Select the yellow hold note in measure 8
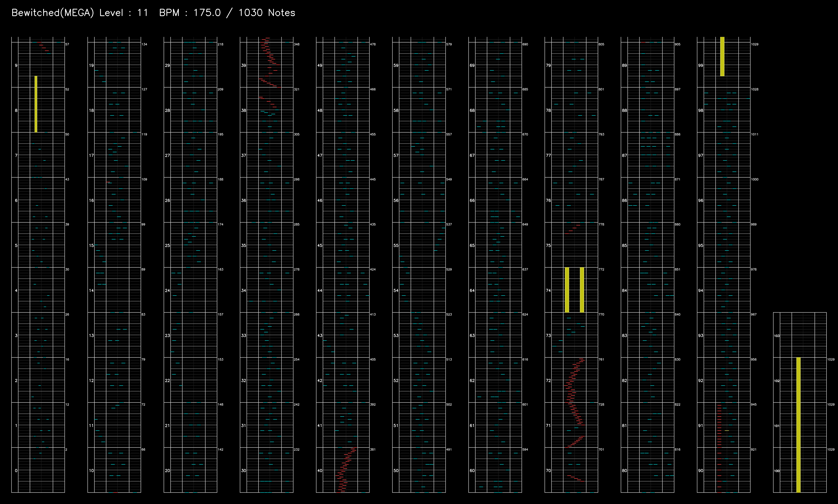This screenshot has height=504, width=838. click(36, 104)
